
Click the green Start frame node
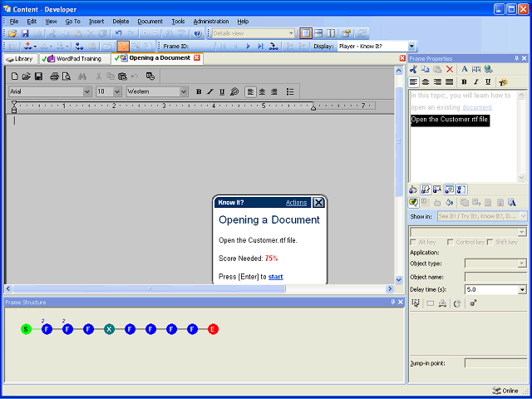[x=26, y=329]
